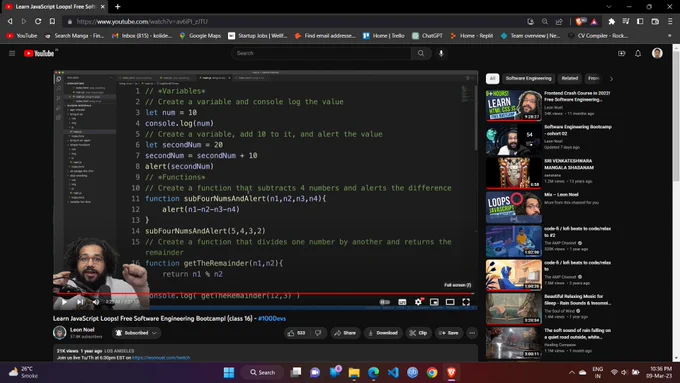Open the Home | Trello bookmark

click(384, 36)
